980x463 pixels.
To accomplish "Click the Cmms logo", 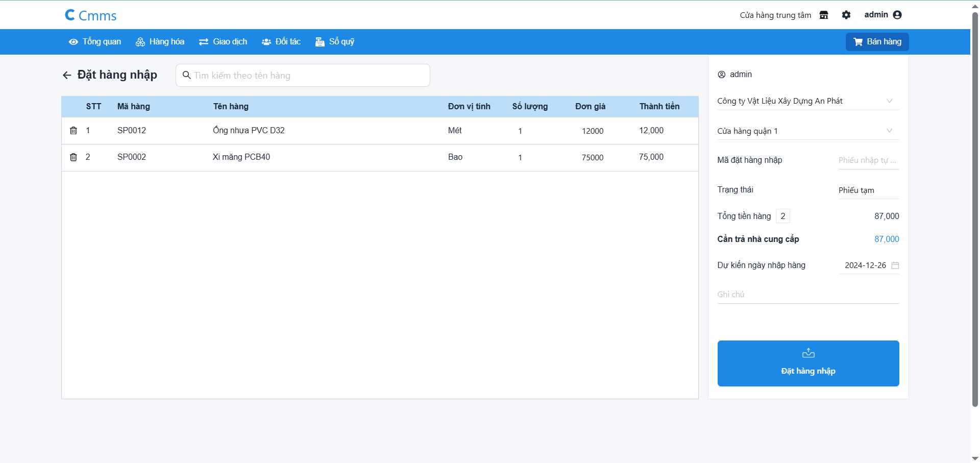I will point(91,15).
